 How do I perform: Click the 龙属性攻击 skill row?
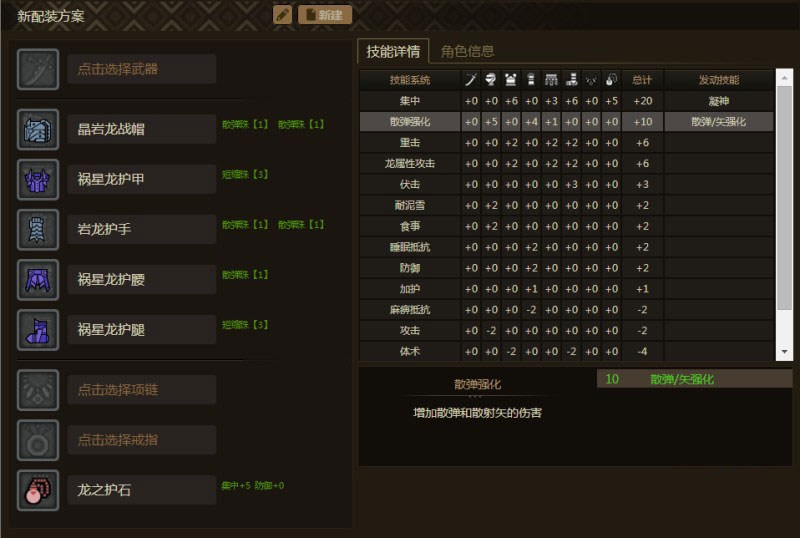409,163
